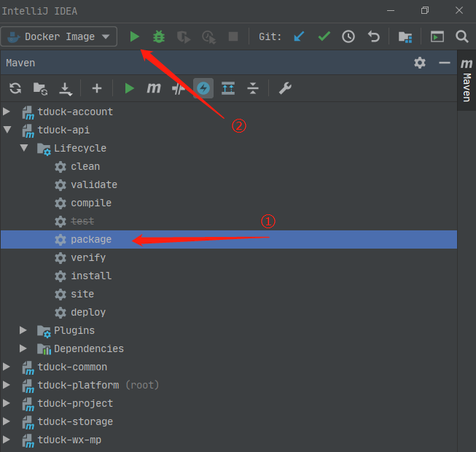Open the Docker Image configuration dropdown
476x452 pixels.
(59, 36)
